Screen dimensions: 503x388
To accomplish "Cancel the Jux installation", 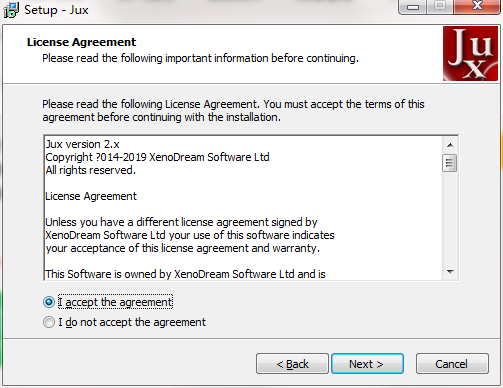I will coord(452,364).
